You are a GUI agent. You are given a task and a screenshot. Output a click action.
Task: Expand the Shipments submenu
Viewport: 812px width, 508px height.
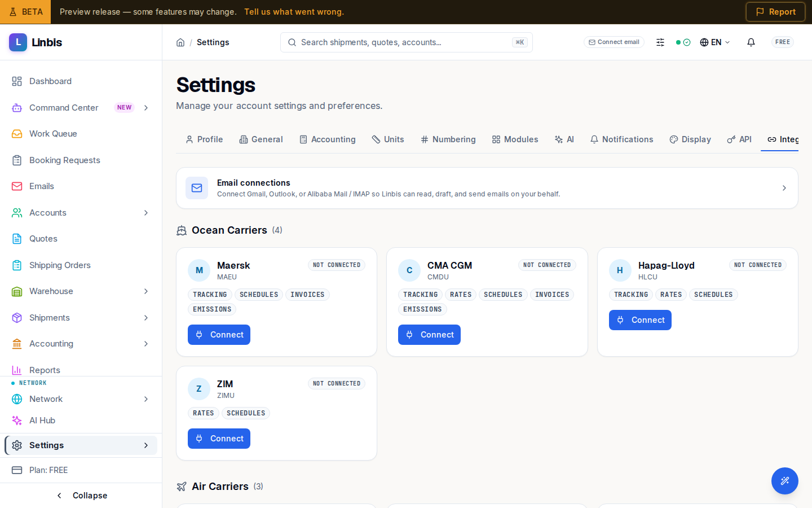tap(146, 318)
